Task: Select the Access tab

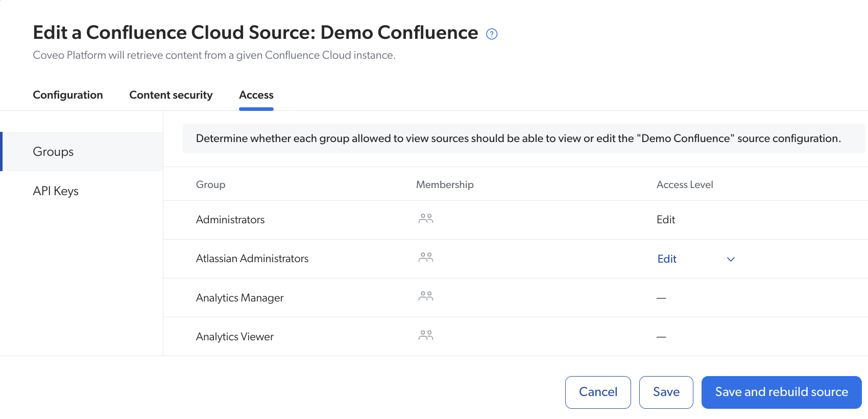Action: point(256,95)
